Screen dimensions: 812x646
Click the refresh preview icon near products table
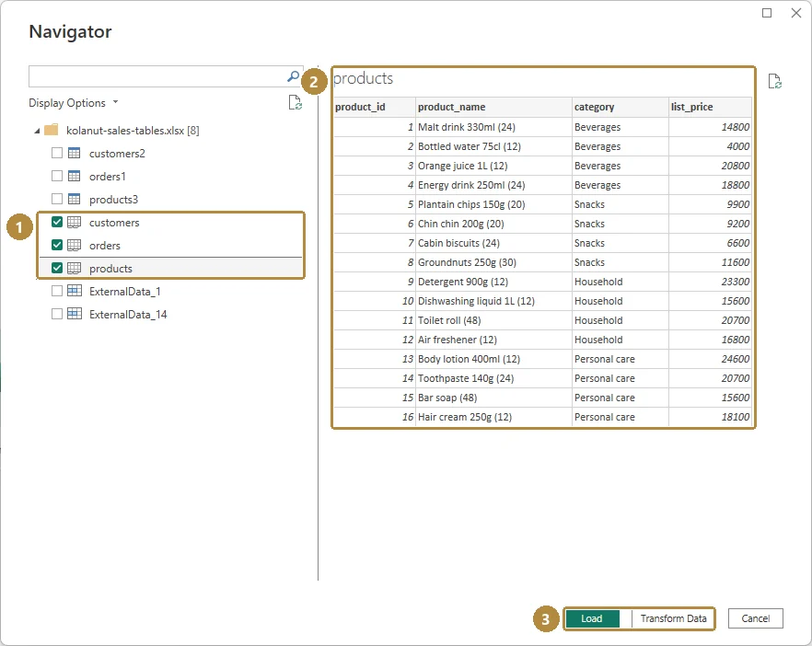[x=775, y=81]
